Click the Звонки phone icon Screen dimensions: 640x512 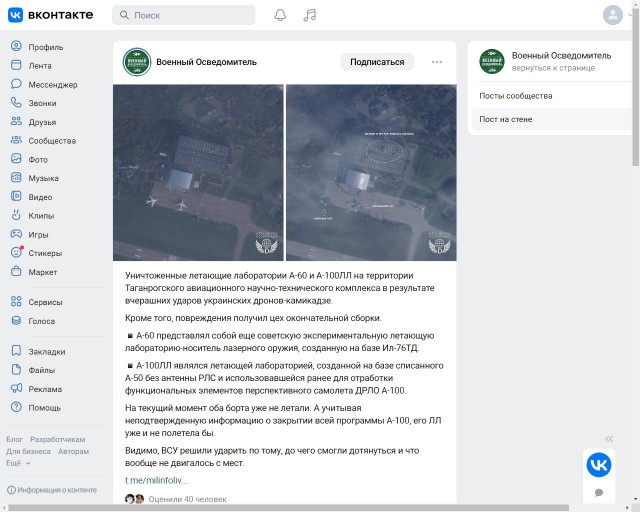[16, 102]
